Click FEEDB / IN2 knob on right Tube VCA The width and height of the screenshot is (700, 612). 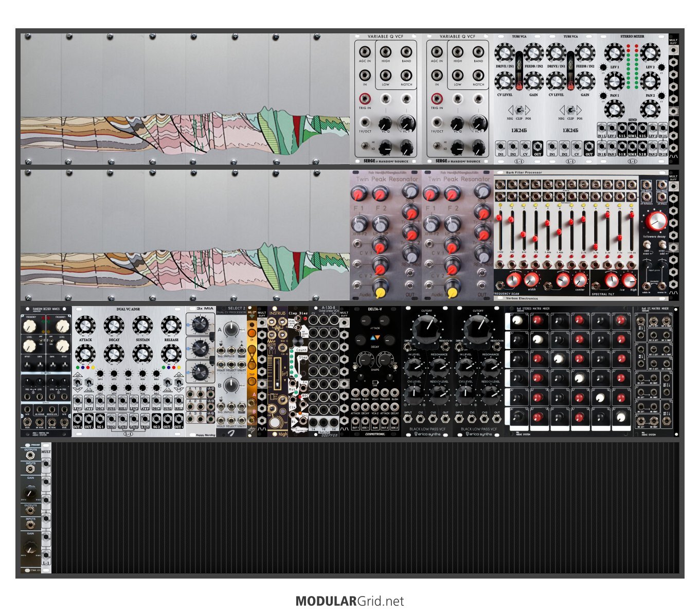tap(585, 52)
